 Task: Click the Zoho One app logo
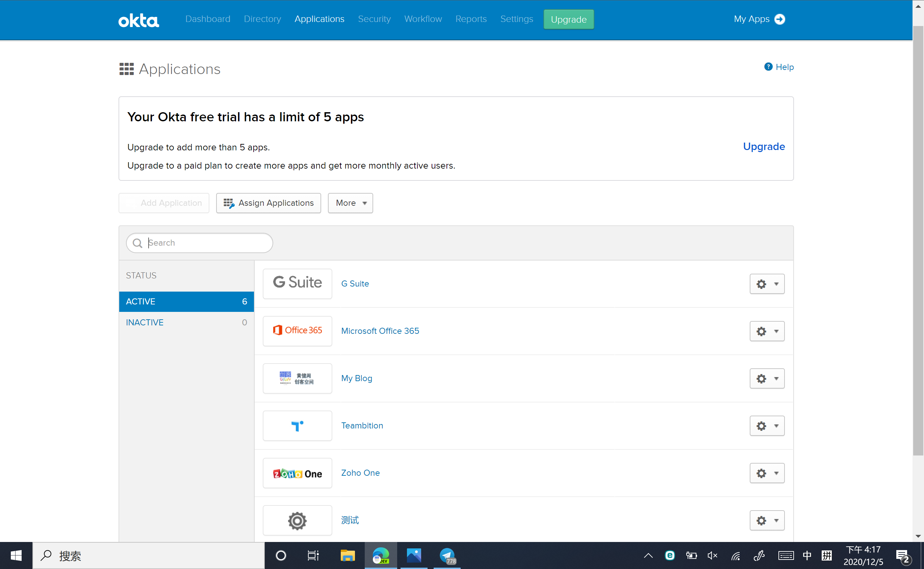297,473
